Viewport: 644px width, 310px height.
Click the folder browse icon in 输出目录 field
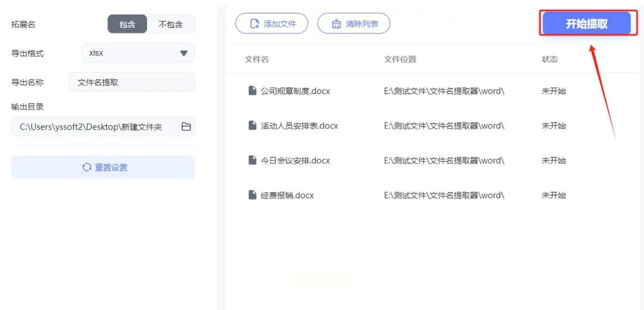click(x=186, y=127)
